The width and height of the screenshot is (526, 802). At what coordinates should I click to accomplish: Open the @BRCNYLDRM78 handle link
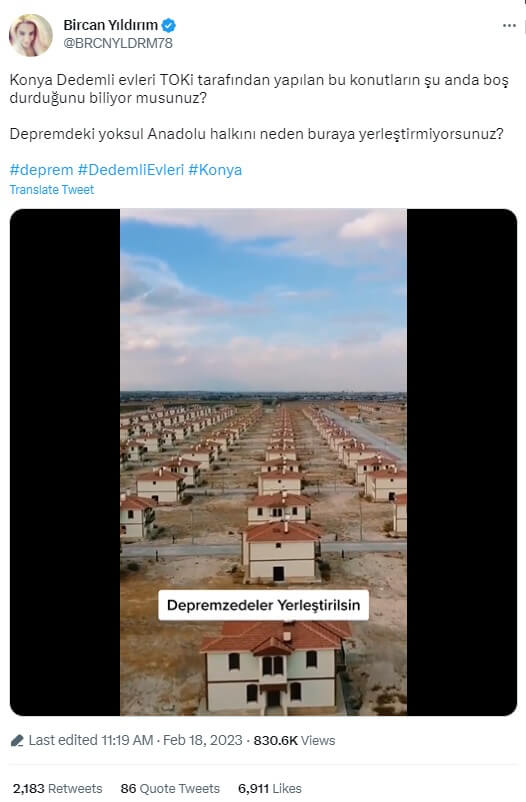[118, 43]
